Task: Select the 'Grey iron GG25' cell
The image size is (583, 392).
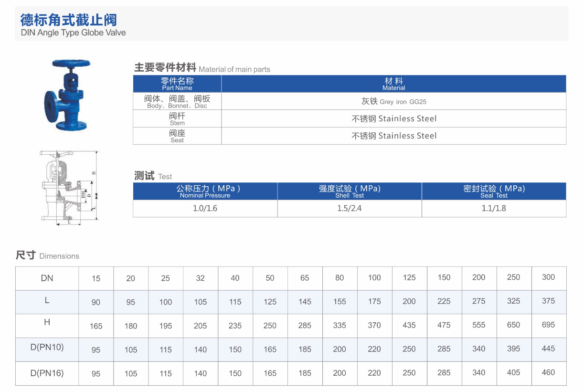Action: tap(393, 101)
